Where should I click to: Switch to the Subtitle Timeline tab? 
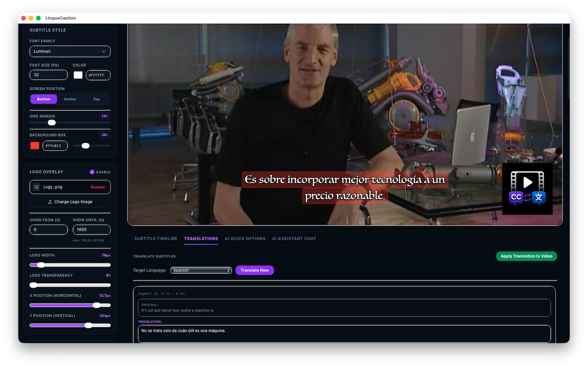point(156,239)
